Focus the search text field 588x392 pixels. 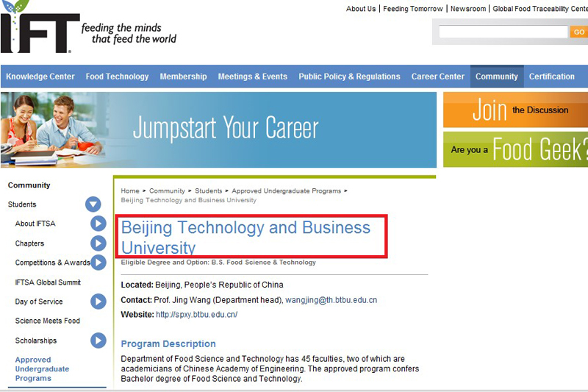point(503,32)
